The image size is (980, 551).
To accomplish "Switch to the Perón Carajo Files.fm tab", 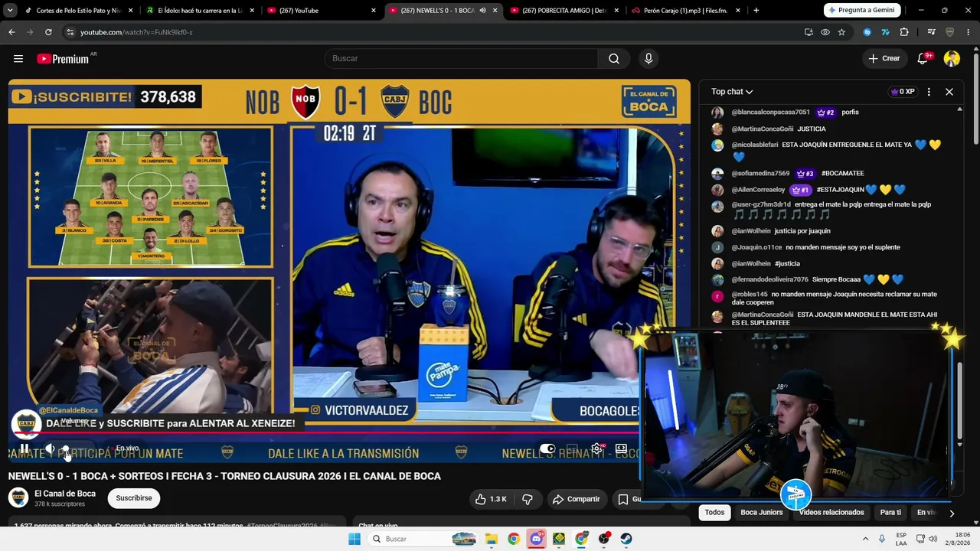I will [x=685, y=11].
